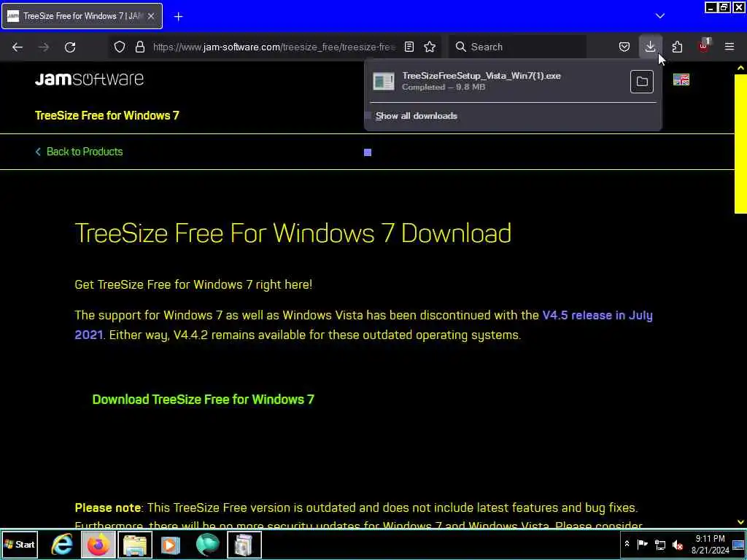The image size is (747, 560).
Task: Open Windows Explorer from taskbar
Action: click(x=135, y=544)
